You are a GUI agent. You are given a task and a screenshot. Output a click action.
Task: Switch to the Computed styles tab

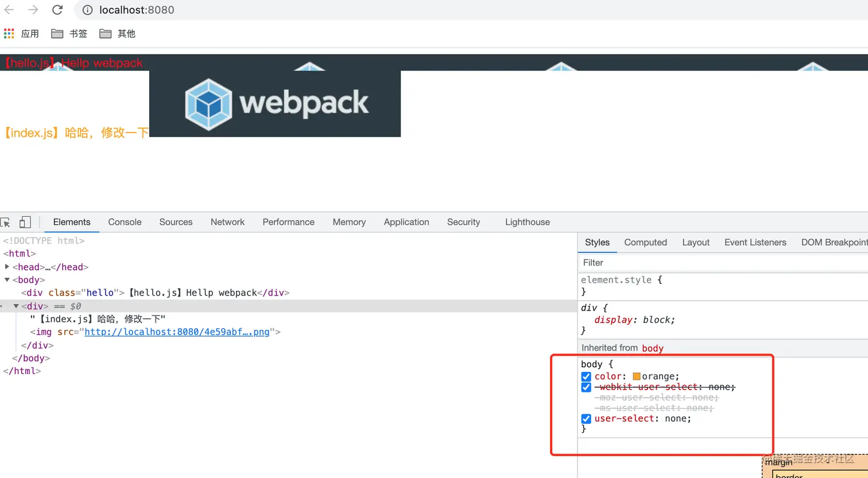click(x=645, y=243)
